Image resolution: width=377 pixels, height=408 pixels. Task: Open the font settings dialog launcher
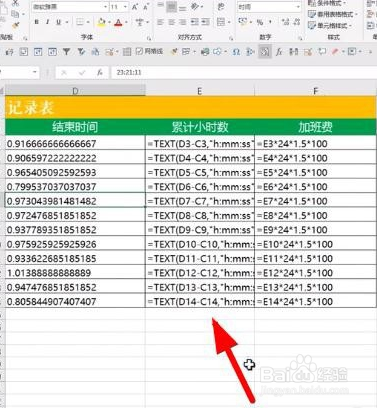pos(149,38)
